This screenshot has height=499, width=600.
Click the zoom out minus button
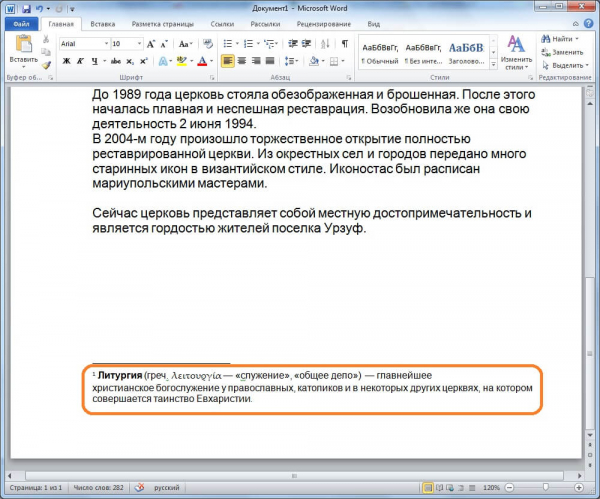pos(510,488)
